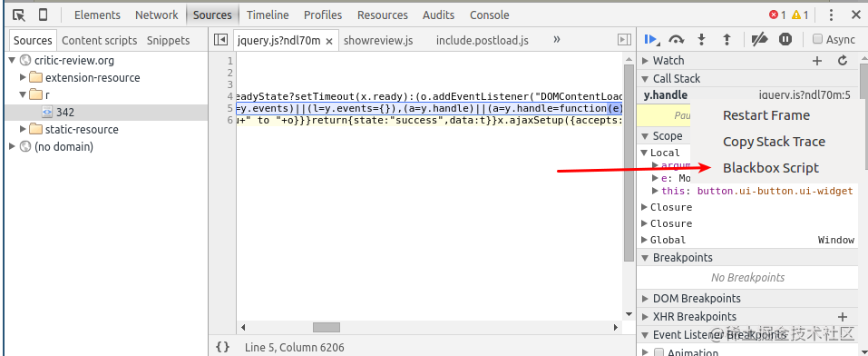This screenshot has width=868, height=356.
Task: Expand the static-resource folder
Action: pos(23,129)
